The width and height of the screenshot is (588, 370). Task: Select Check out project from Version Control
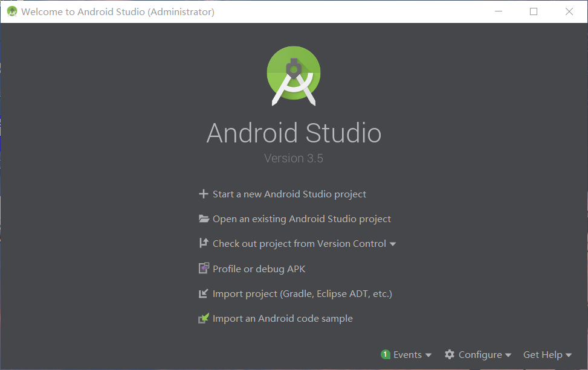tap(299, 243)
